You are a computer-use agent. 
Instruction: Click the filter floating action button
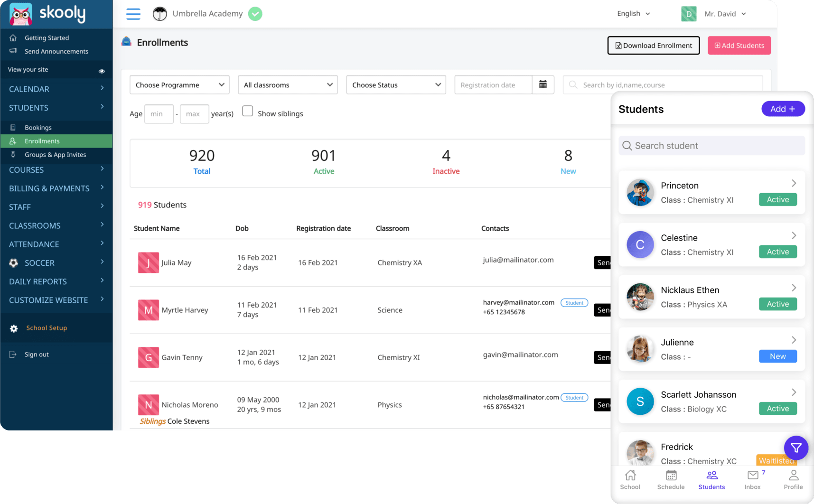796,448
